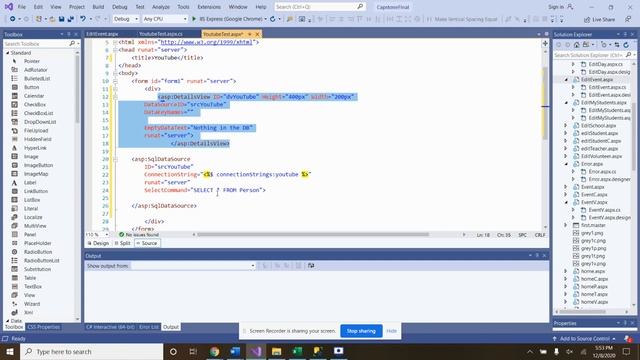The width and height of the screenshot is (640, 360).
Task: Open the Extensions menu
Action: pos(209,7)
